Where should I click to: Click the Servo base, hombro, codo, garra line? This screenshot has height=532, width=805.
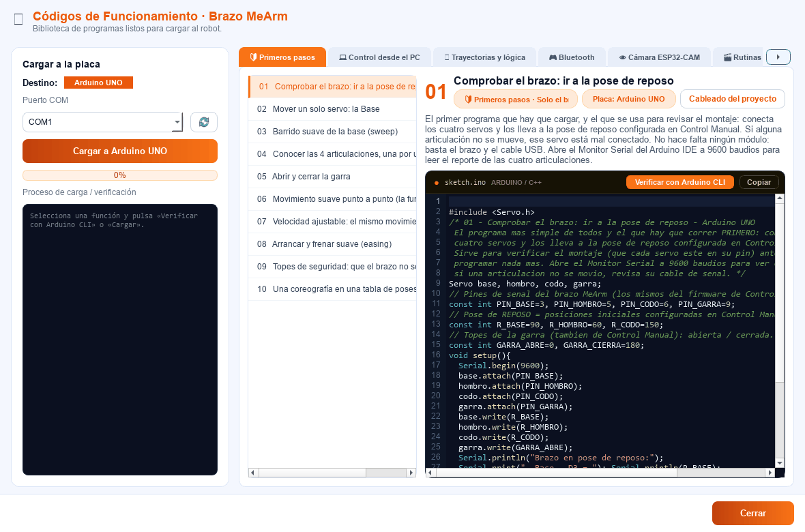tap(525, 284)
